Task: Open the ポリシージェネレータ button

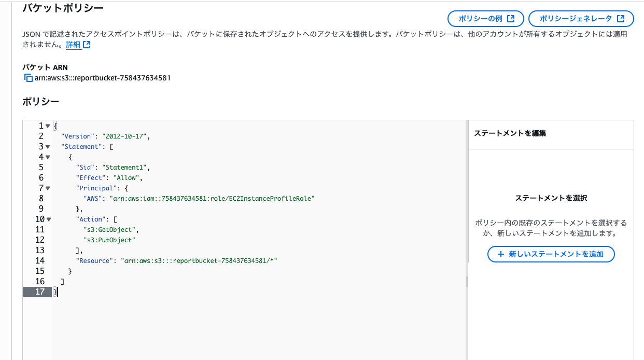Action: pos(581,19)
